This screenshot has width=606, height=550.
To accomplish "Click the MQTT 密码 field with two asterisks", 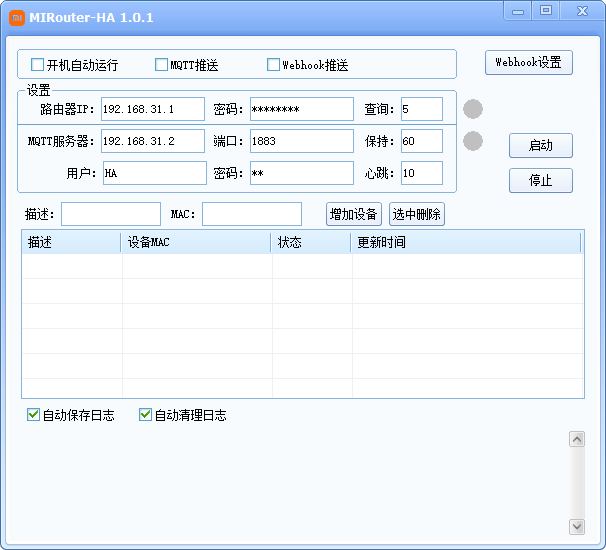I will (x=301, y=173).
